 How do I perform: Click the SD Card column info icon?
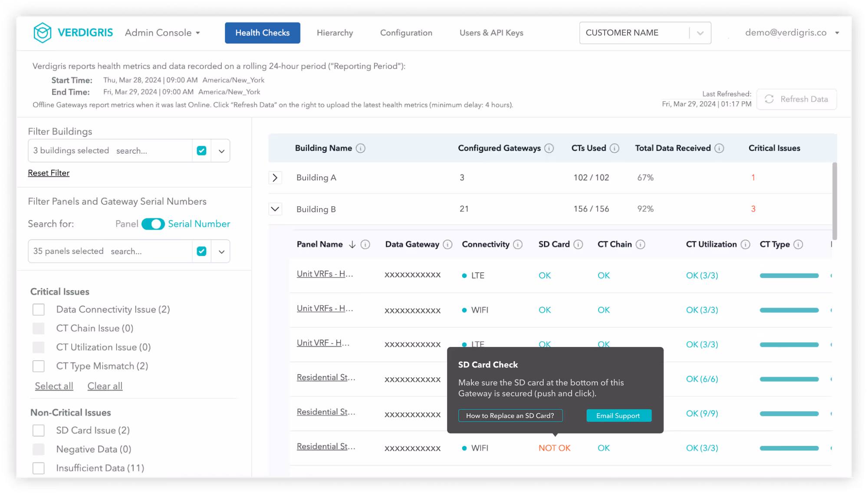578,244
